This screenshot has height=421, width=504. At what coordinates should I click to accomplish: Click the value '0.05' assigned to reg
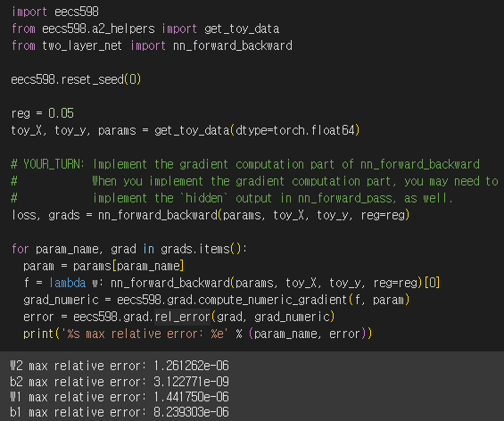61,113
